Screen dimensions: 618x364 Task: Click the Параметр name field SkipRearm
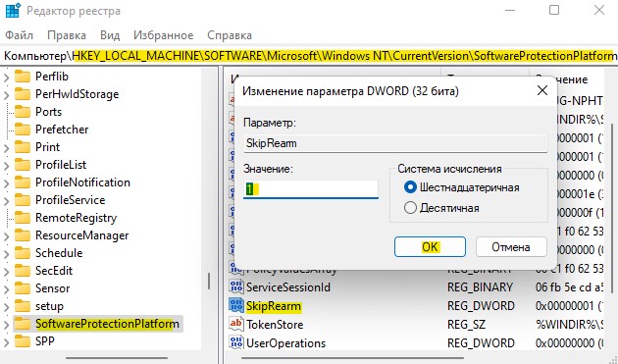point(395,143)
